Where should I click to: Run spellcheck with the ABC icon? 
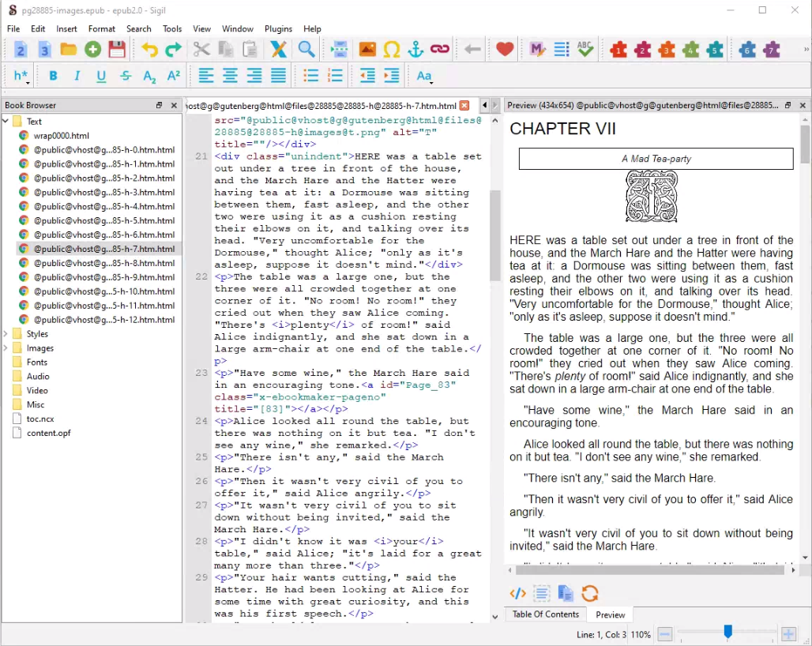click(585, 48)
